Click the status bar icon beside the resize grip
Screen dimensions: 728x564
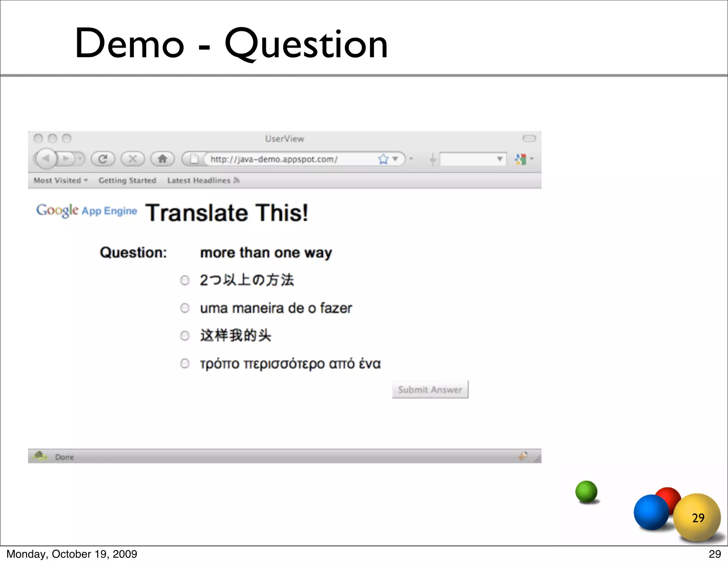(523, 456)
